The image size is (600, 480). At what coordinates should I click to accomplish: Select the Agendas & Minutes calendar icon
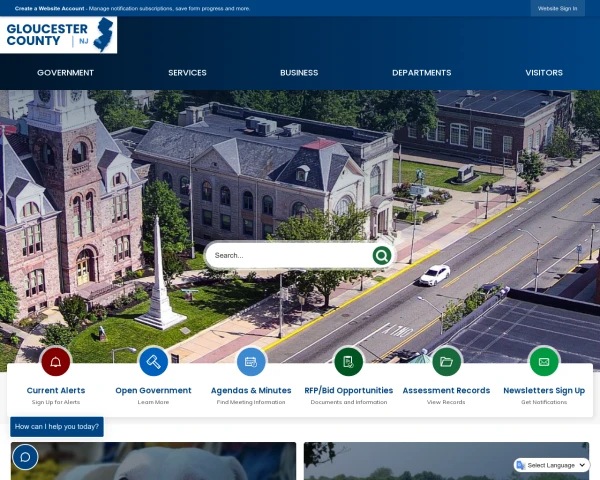(x=251, y=361)
